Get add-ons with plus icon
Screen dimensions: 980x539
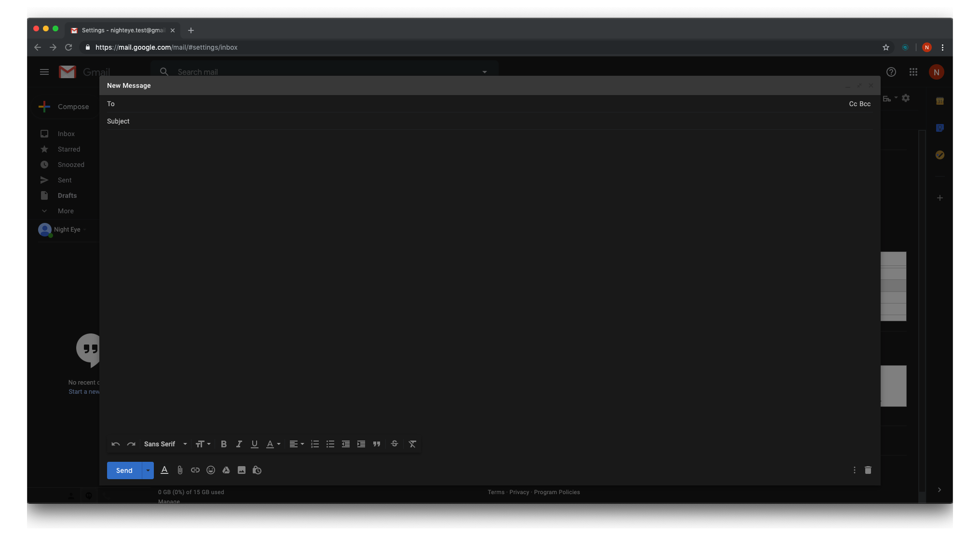(940, 198)
